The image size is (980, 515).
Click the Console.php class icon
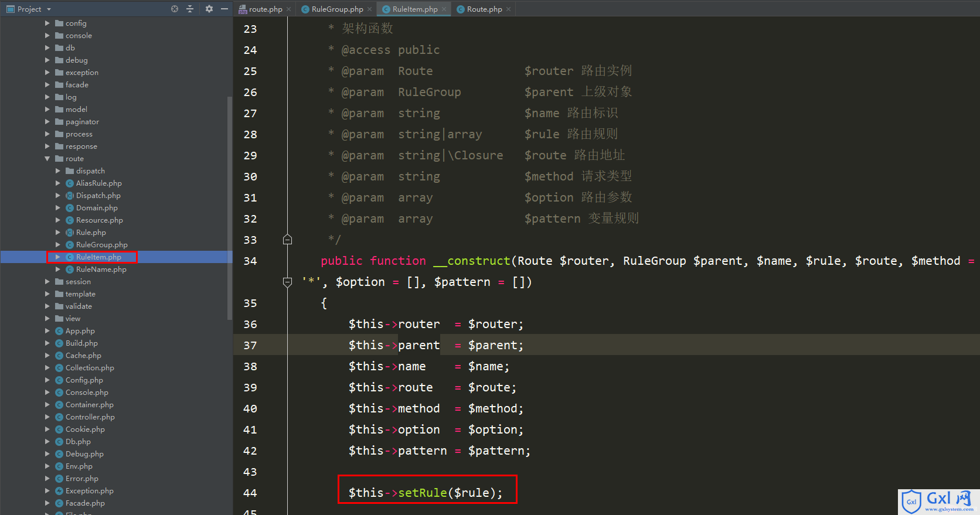(x=59, y=393)
